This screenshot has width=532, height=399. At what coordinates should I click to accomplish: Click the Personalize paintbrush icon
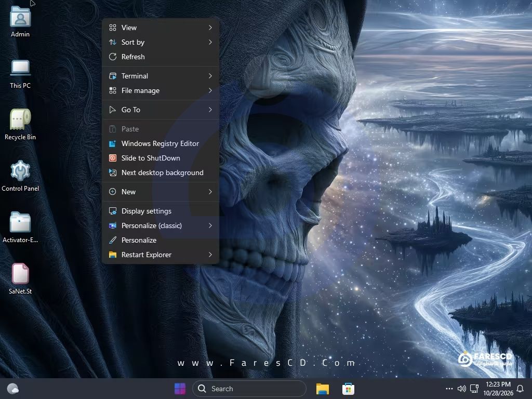tap(113, 240)
